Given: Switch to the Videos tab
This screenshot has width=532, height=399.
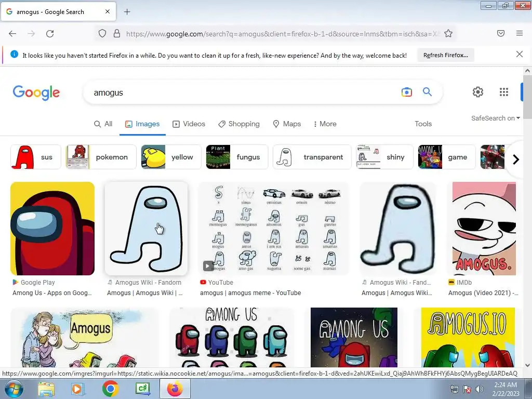Looking at the screenshot, I should pos(189,124).
